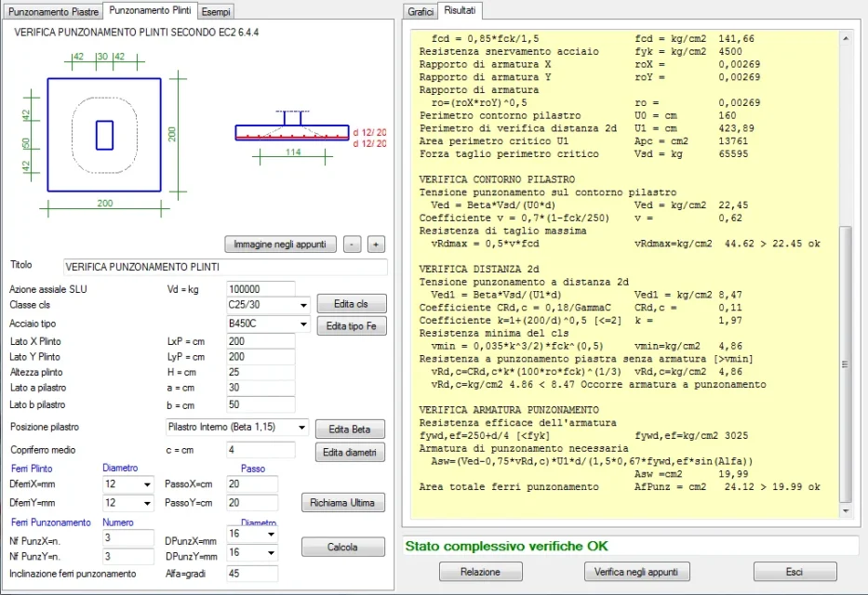Image resolution: width=868 pixels, height=595 pixels.
Task: Click the footing plan view drawing
Action: point(104,135)
